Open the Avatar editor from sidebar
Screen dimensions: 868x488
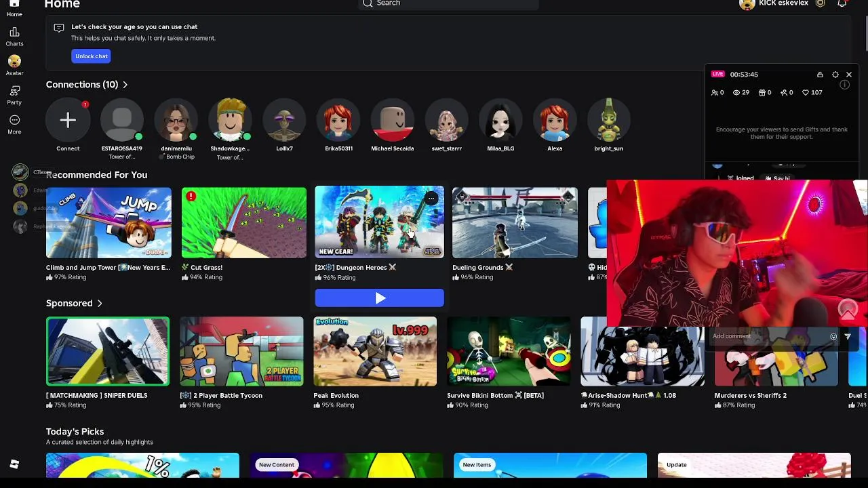14,66
